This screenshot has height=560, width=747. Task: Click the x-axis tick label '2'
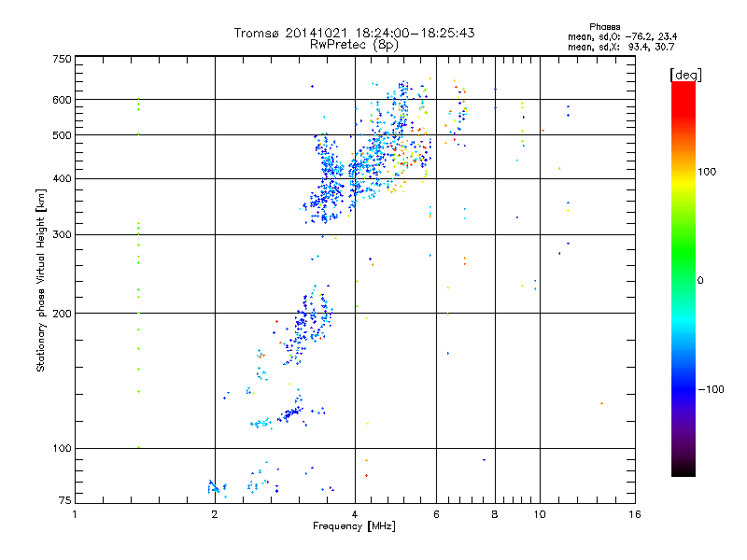pyautogui.click(x=215, y=514)
